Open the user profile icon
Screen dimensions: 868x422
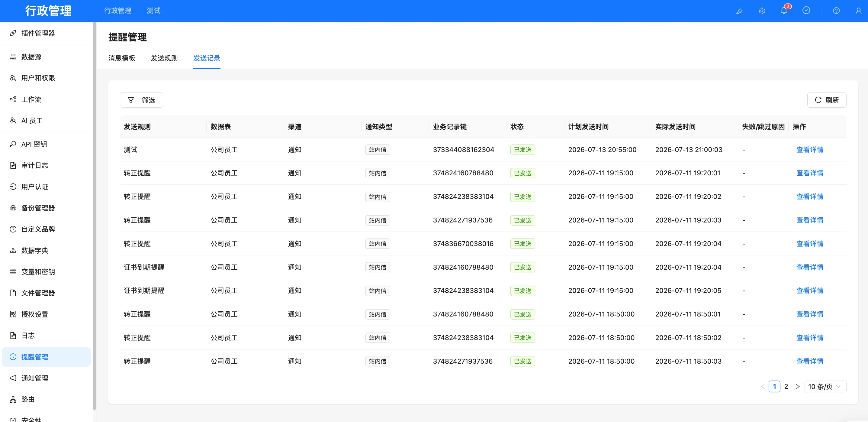point(858,11)
